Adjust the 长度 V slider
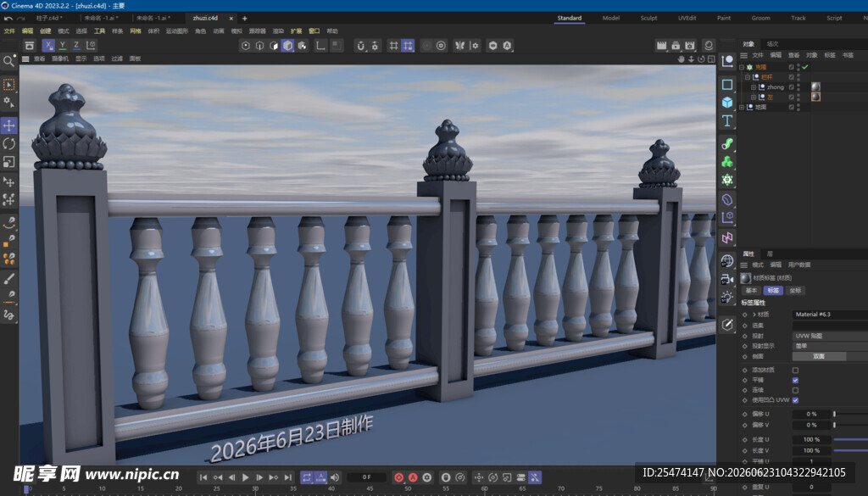The image size is (868, 496). click(x=850, y=450)
